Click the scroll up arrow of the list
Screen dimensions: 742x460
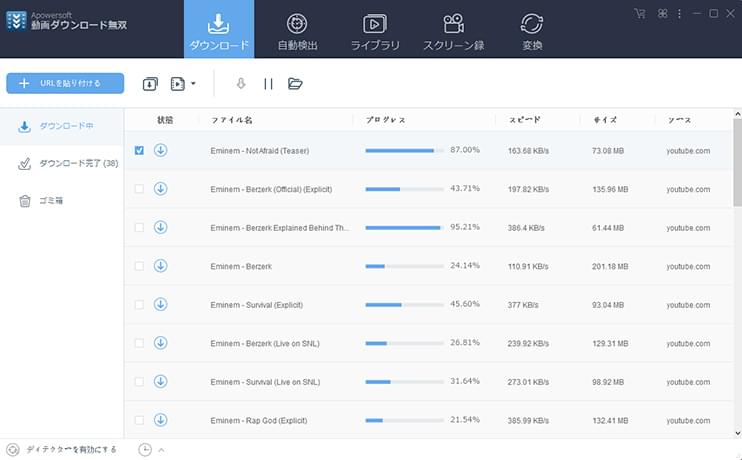pos(737,114)
